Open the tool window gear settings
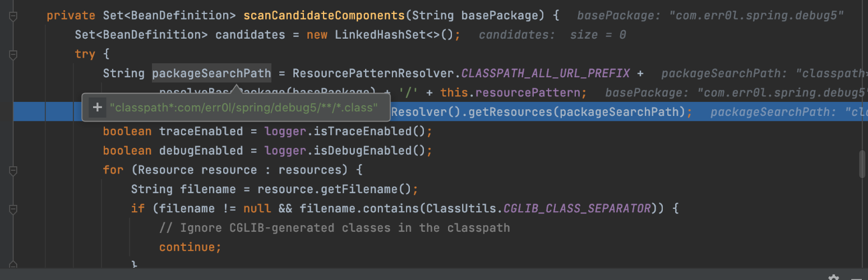This screenshot has height=280, width=868. [x=834, y=278]
